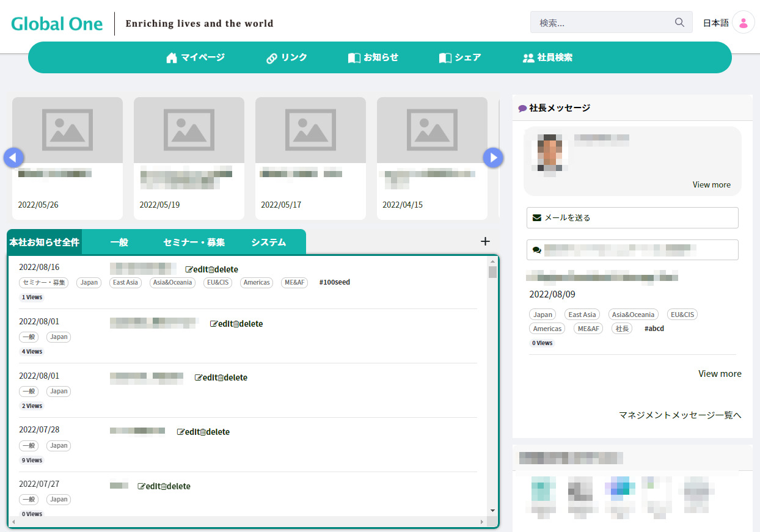Open the pink user profile icon

[744, 23]
